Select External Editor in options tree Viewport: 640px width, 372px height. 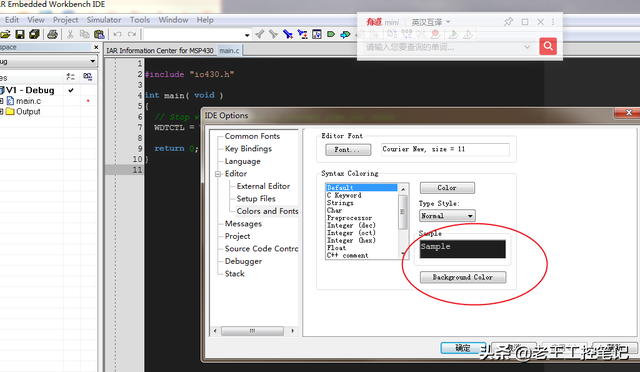[263, 186]
